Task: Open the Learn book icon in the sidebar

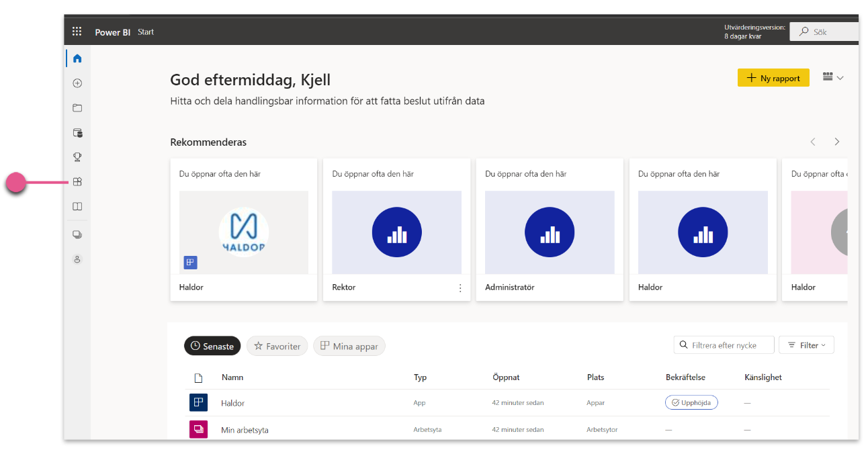Action: [77, 207]
